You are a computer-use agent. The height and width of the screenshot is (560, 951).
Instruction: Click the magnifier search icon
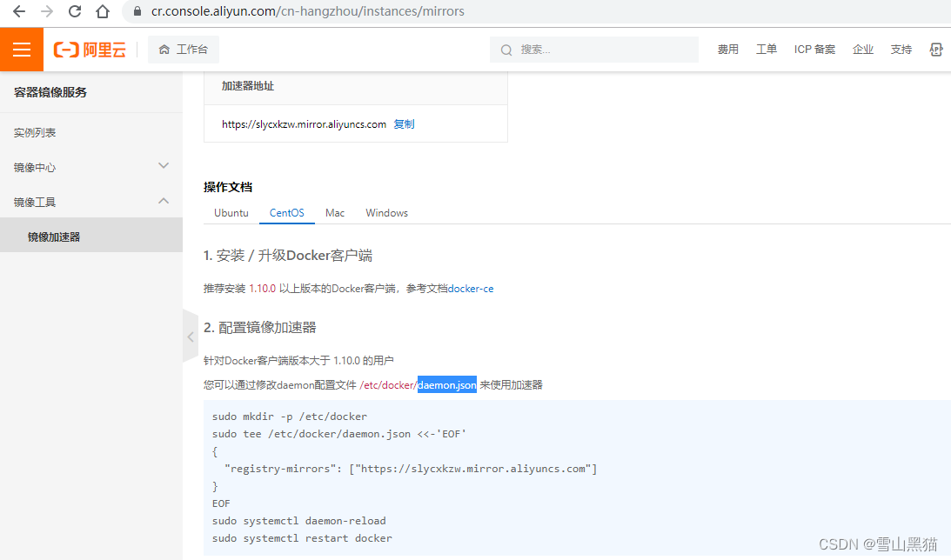506,50
